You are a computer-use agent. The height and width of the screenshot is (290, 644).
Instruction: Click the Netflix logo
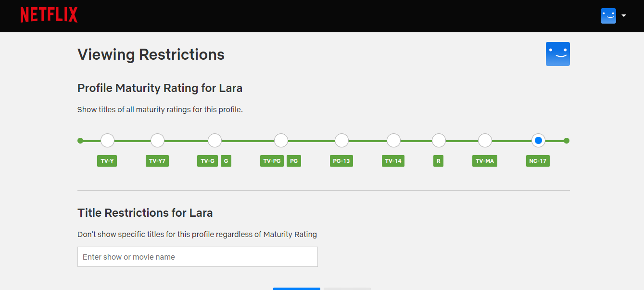(49, 15)
